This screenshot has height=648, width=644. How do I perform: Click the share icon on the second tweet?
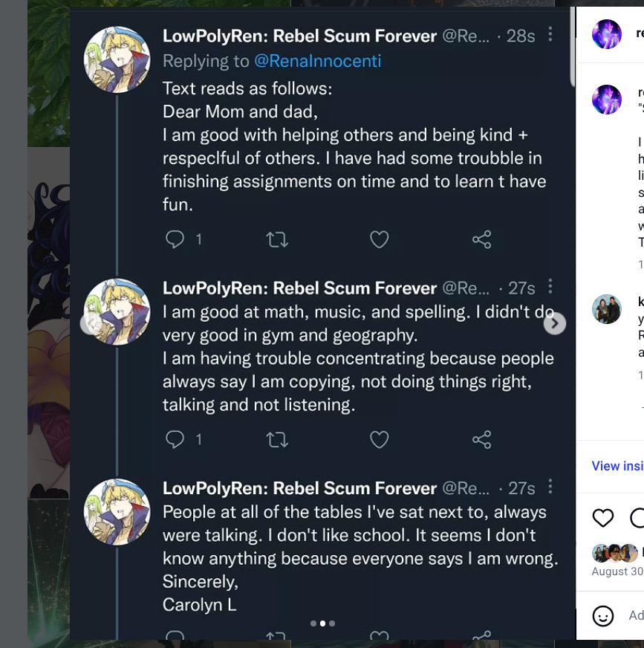481,440
